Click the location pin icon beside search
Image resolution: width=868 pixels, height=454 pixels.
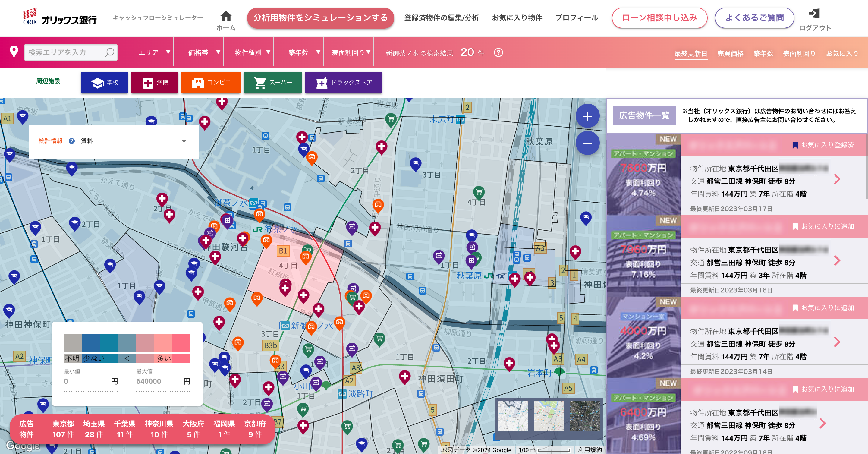click(14, 52)
